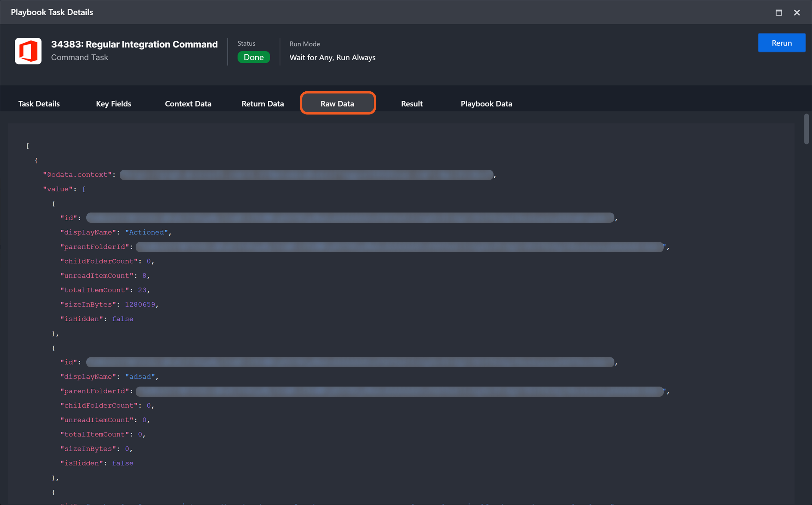Open the Context Data tab
Viewport: 812px width, 505px height.
click(x=188, y=104)
